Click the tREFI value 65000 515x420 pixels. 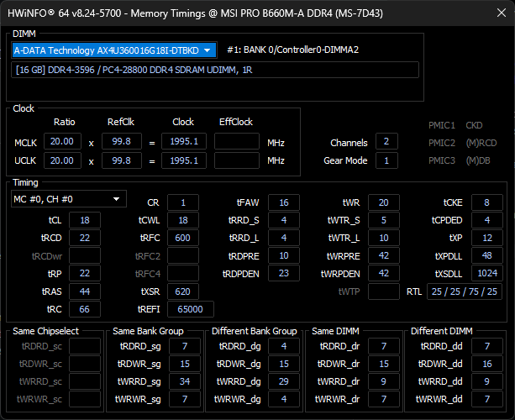(191, 309)
